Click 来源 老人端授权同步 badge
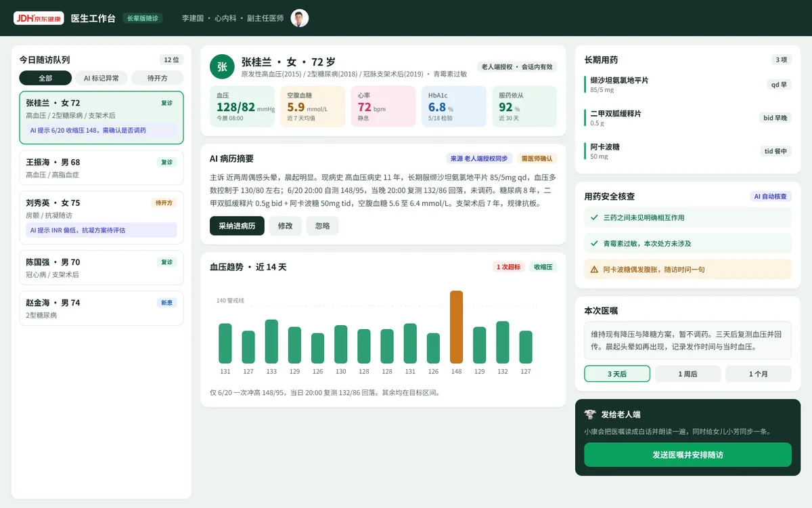 click(x=479, y=158)
